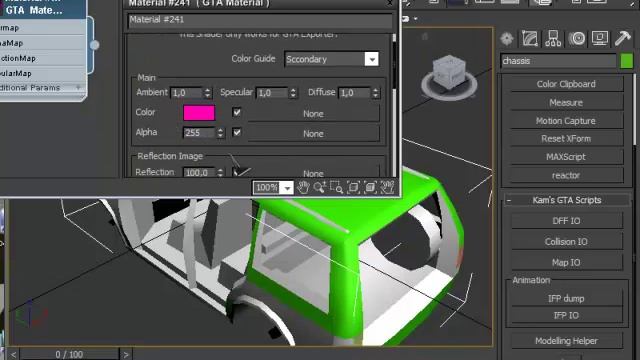Click the Reflection 100,0 spinner arrows
The height and width of the screenshot is (360, 640).
(220, 172)
